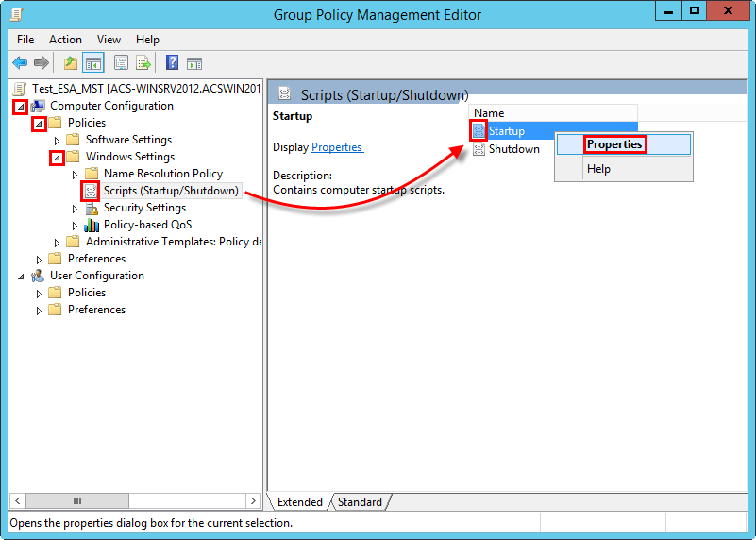Collapse the Windows Settings node
Screen dimensions: 756x540
point(57,157)
